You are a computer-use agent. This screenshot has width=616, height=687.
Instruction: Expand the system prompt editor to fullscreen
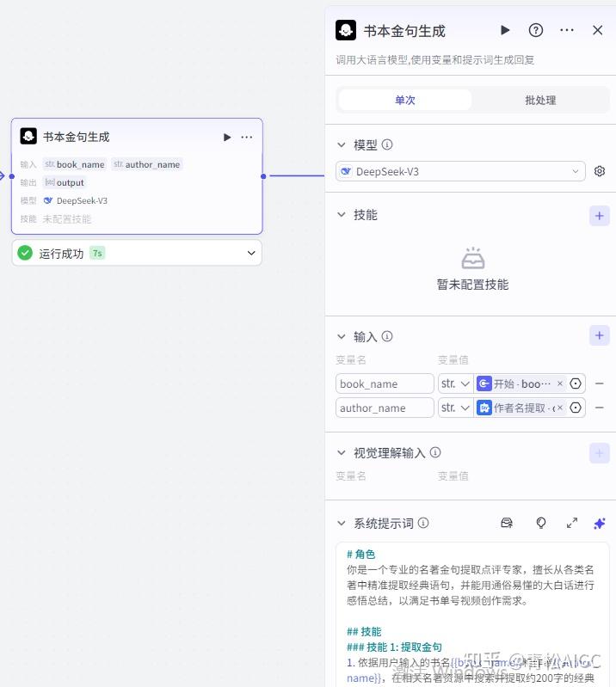click(x=572, y=523)
